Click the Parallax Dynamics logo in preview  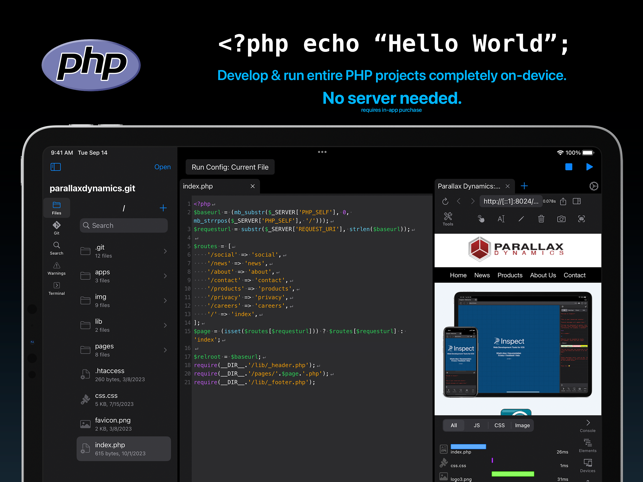[x=516, y=249]
